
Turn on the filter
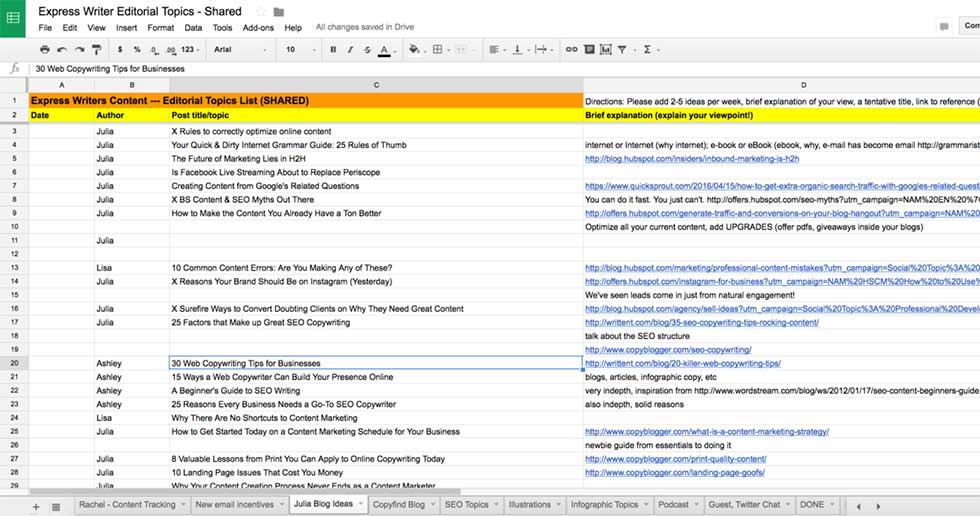622,49
